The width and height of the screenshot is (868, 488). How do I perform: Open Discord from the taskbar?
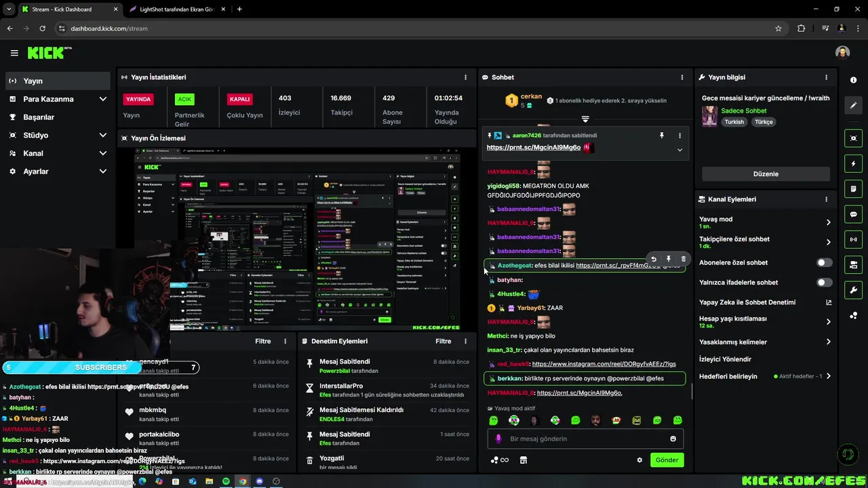point(259,481)
